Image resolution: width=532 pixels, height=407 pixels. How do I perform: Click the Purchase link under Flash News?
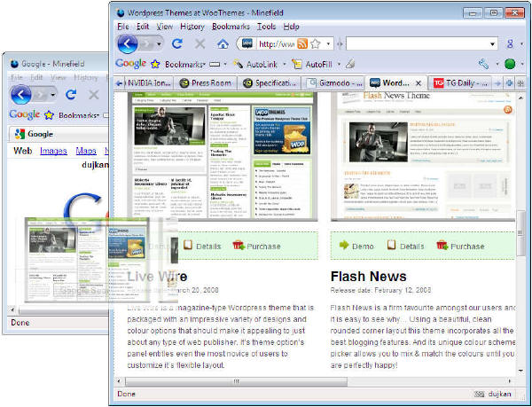[467, 247]
